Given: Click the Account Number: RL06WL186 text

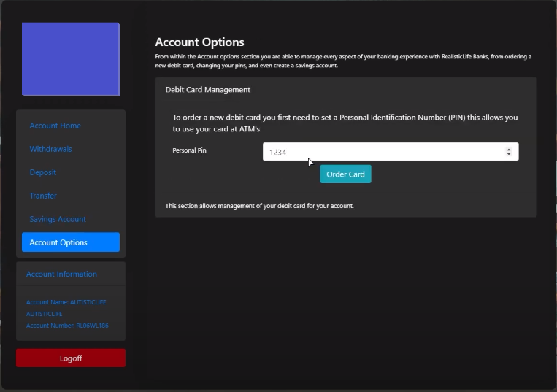Looking at the screenshot, I should click(x=67, y=326).
